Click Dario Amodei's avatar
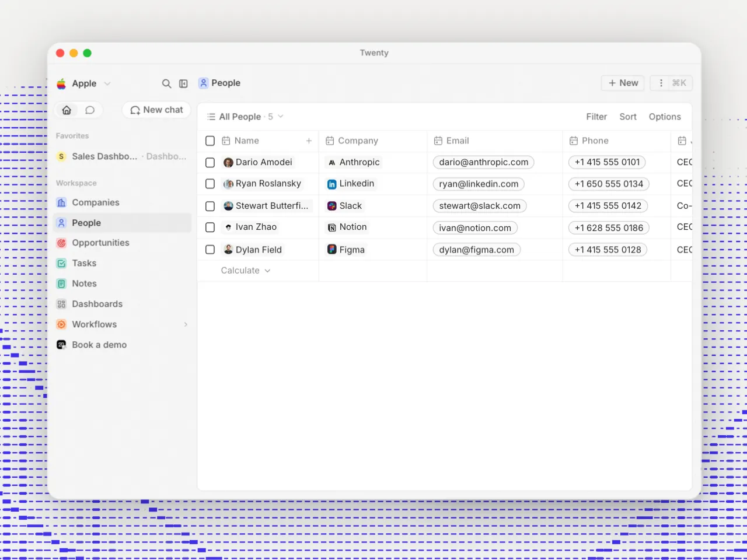The height and width of the screenshot is (560, 747). click(228, 162)
